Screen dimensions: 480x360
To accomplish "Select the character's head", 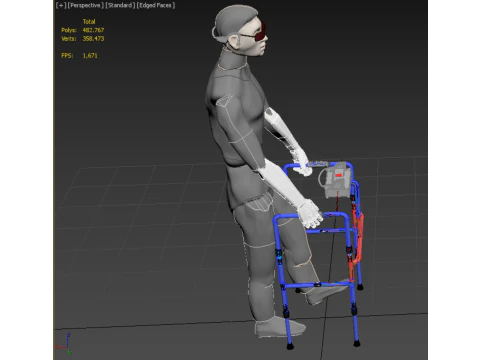I will pos(240,30).
